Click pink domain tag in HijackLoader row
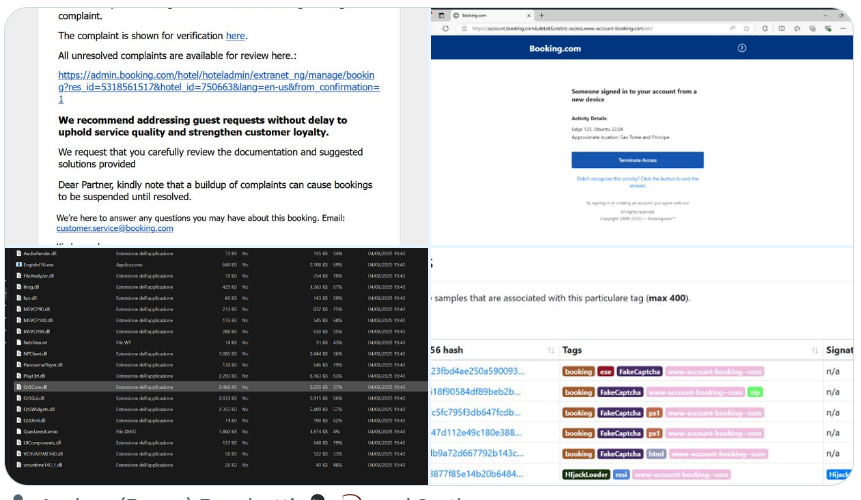The height and width of the screenshot is (500, 861). click(681, 474)
